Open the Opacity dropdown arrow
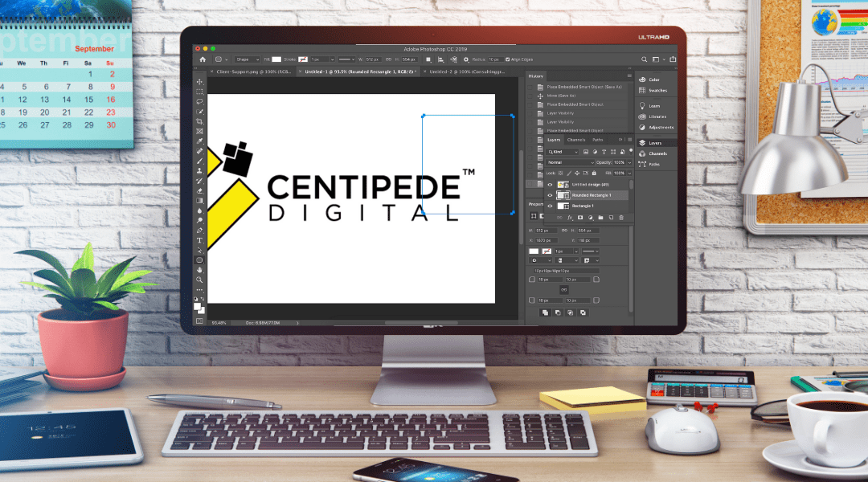This screenshot has height=482, width=868. pos(629,163)
